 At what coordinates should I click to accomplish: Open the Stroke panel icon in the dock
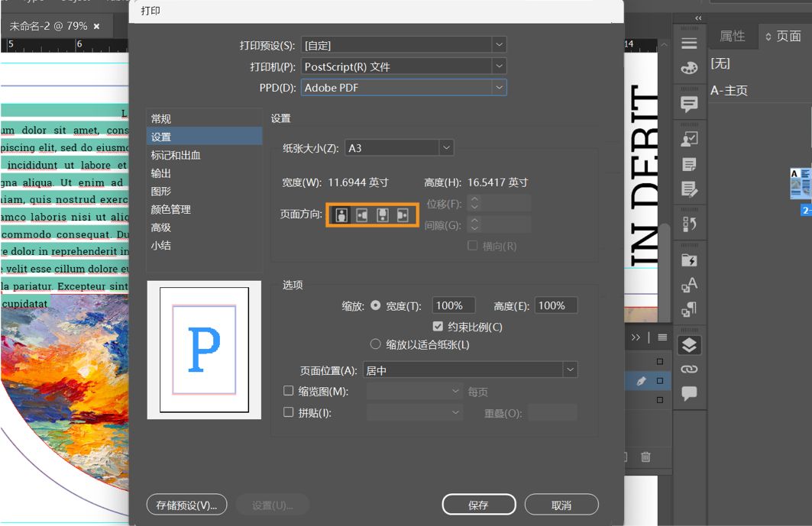tap(689, 44)
